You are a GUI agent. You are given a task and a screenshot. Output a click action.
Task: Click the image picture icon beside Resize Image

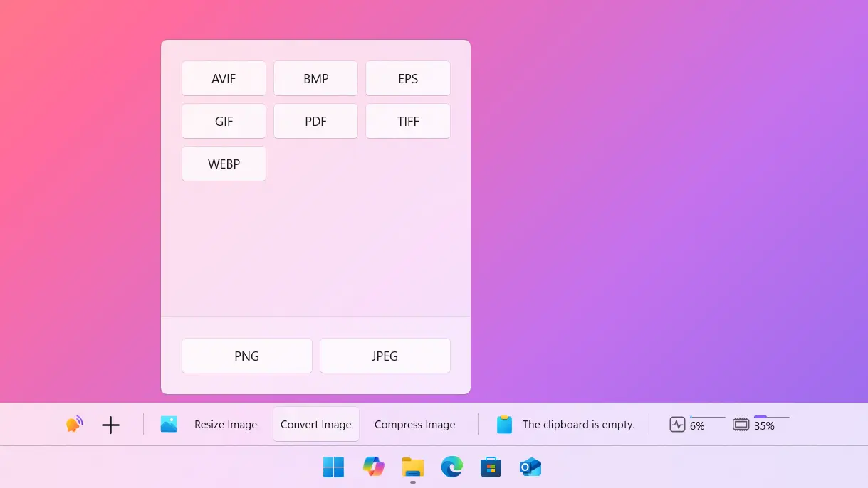(x=169, y=425)
